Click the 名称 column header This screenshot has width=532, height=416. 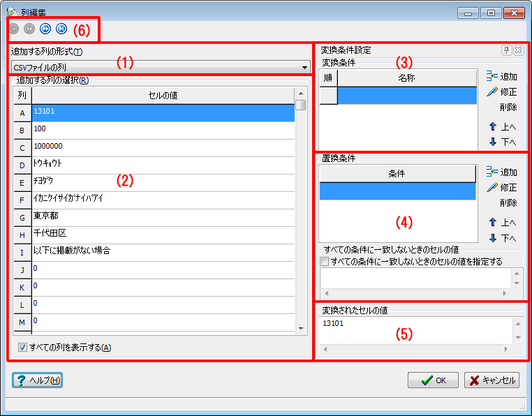(406, 78)
